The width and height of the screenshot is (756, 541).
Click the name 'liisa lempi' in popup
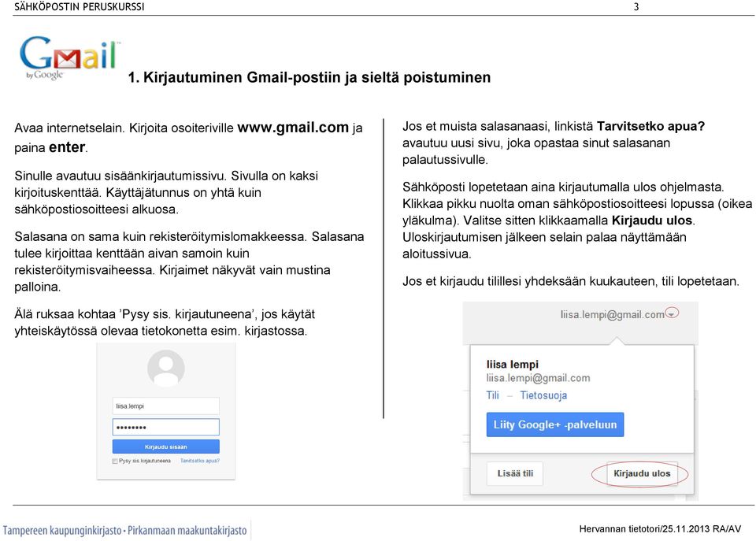click(513, 365)
